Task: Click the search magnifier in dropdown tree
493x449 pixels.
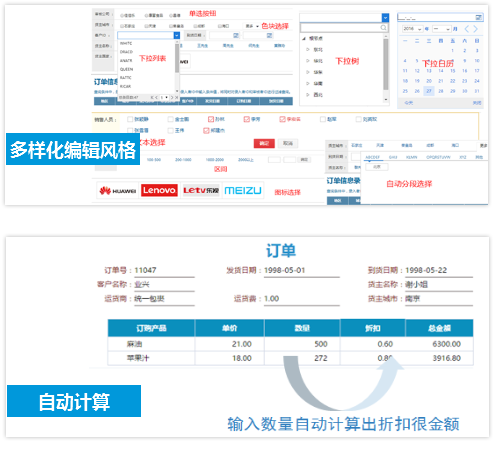Action: click(x=383, y=27)
